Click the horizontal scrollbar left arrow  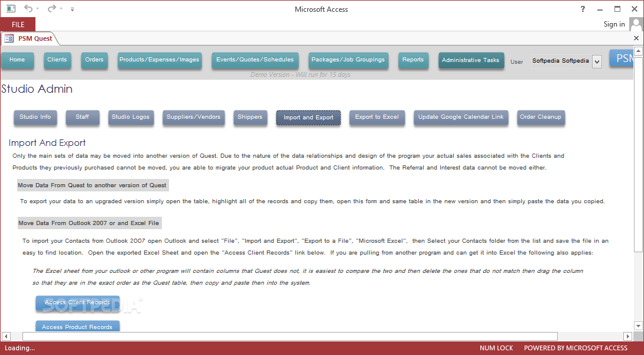pyautogui.click(x=6, y=337)
